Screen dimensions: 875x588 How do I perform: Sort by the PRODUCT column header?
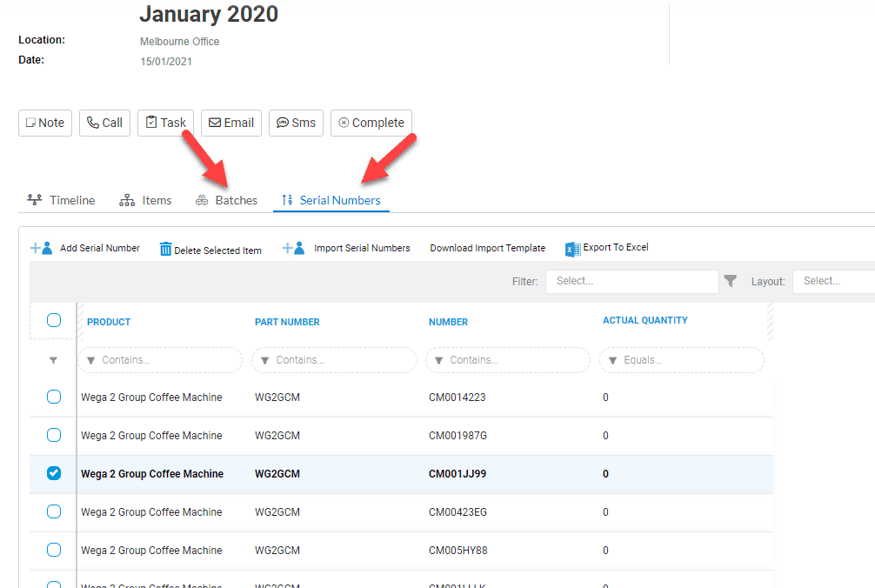click(109, 322)
